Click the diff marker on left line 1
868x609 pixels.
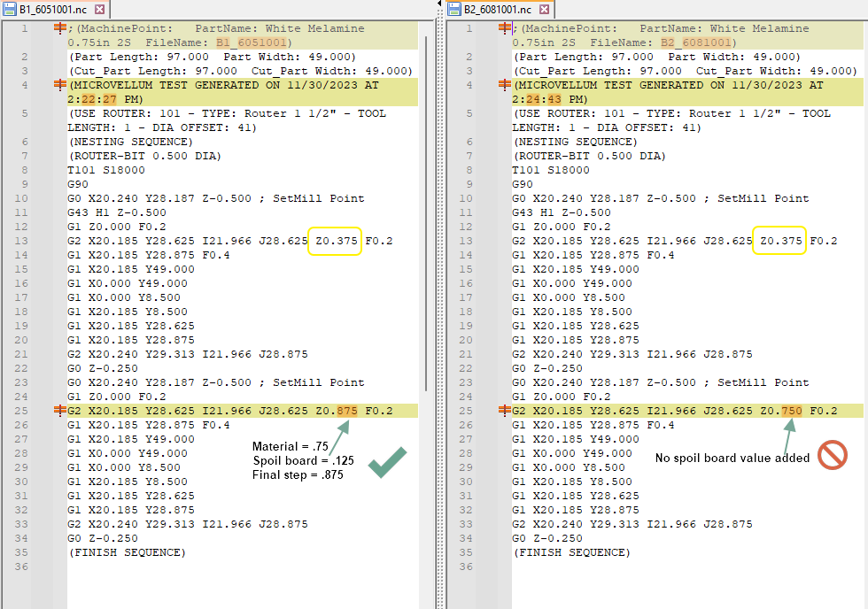coord(60,28)
